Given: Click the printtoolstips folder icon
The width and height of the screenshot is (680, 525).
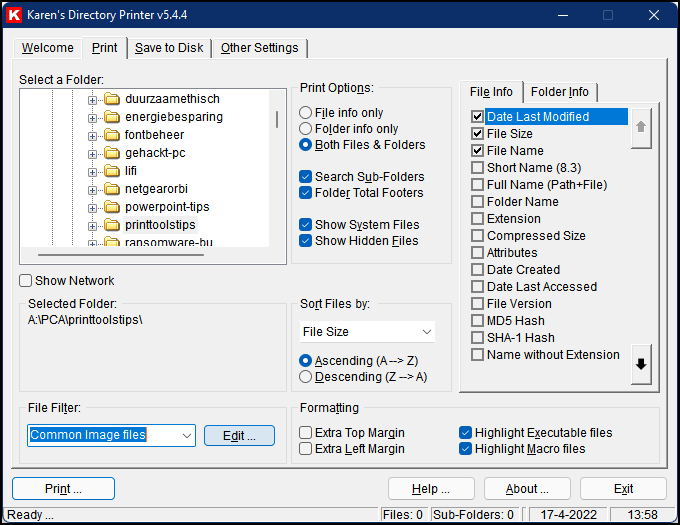Looking at the screenshot, I should [x=112, y=225].
